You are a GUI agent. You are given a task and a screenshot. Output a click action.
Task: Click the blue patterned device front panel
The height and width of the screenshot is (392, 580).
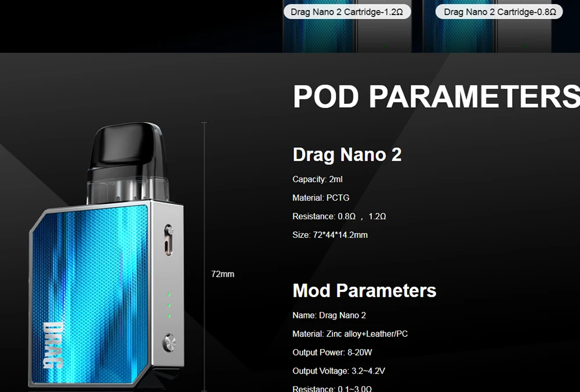[90, 294]
